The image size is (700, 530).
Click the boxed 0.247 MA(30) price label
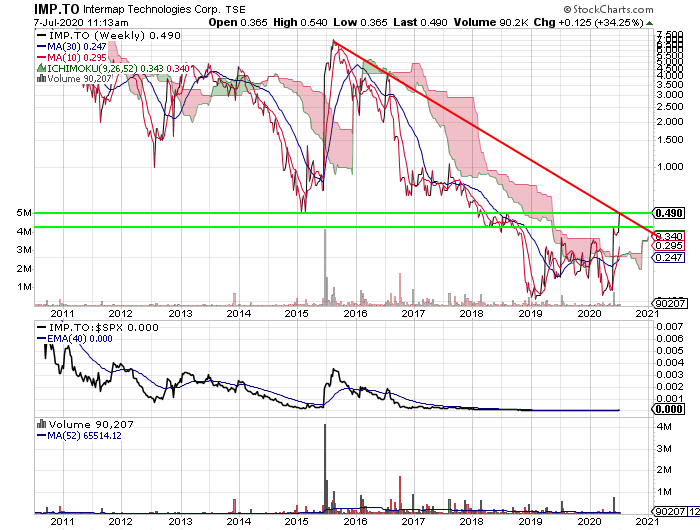click(x=669, y=258)
